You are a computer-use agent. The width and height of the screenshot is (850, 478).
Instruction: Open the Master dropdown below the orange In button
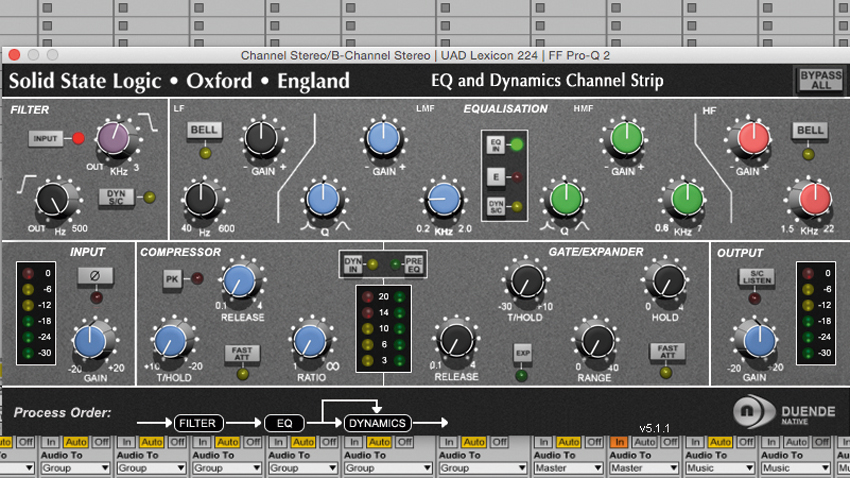click(x=643, y=468)
